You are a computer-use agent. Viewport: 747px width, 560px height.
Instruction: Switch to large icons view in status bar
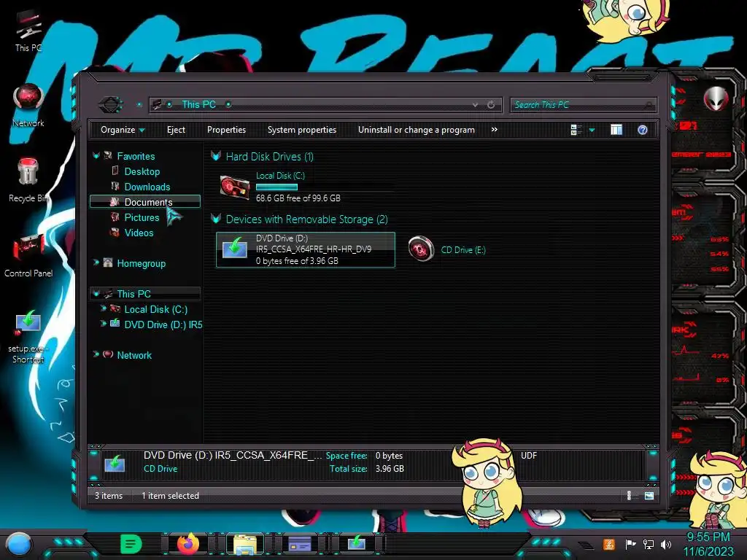coord(649,496)
